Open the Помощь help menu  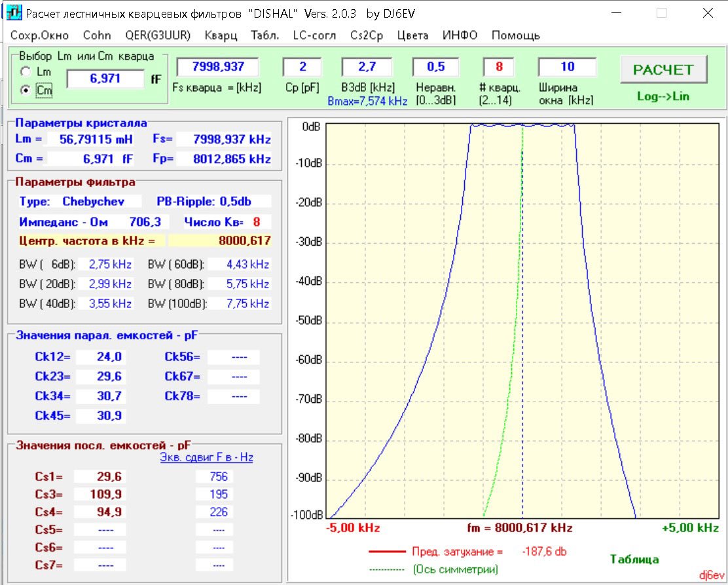(x=515, y=35)
